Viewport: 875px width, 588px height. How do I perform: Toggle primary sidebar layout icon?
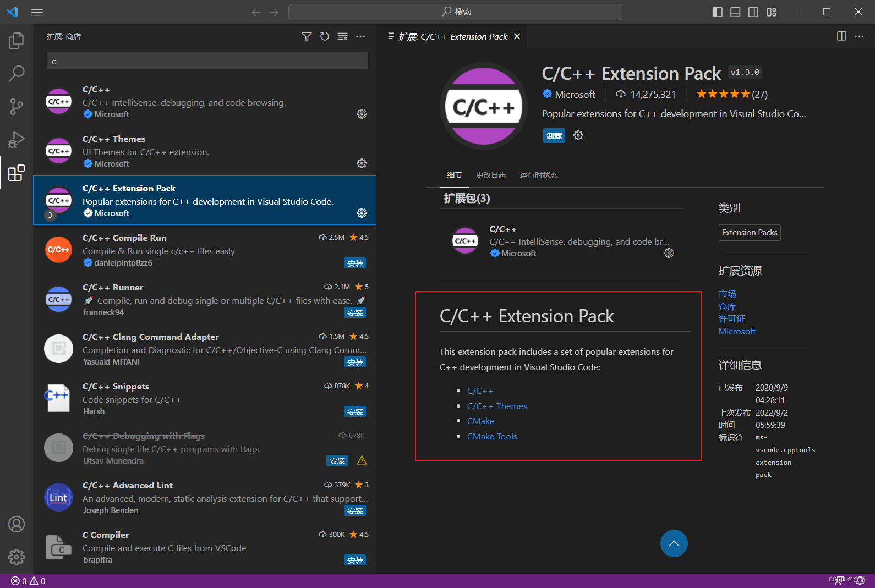[x=717, y=12]
